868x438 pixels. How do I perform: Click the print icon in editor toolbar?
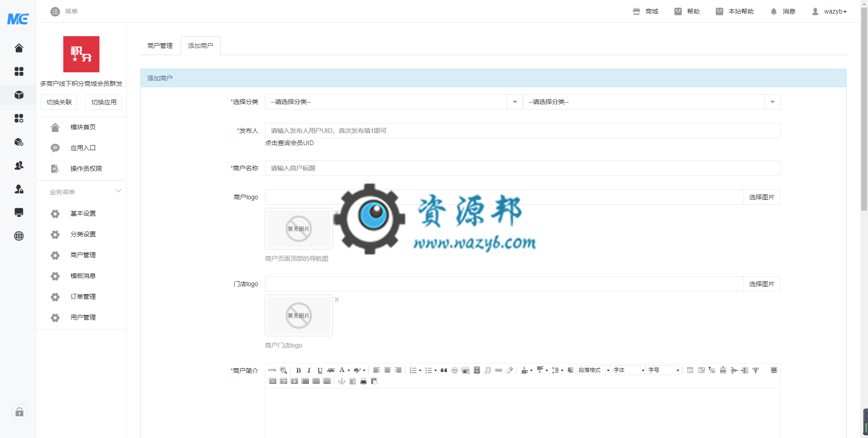[363, 381]
